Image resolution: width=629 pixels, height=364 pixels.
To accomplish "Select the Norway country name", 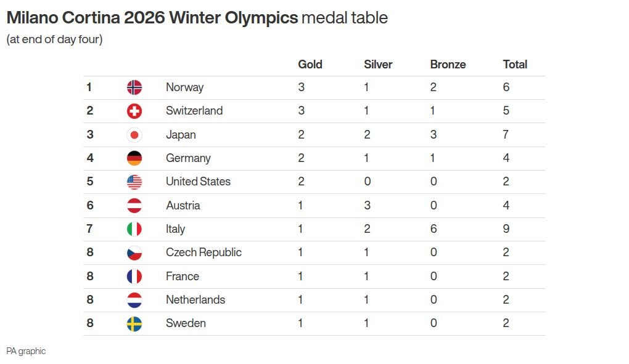I will 184,87.
